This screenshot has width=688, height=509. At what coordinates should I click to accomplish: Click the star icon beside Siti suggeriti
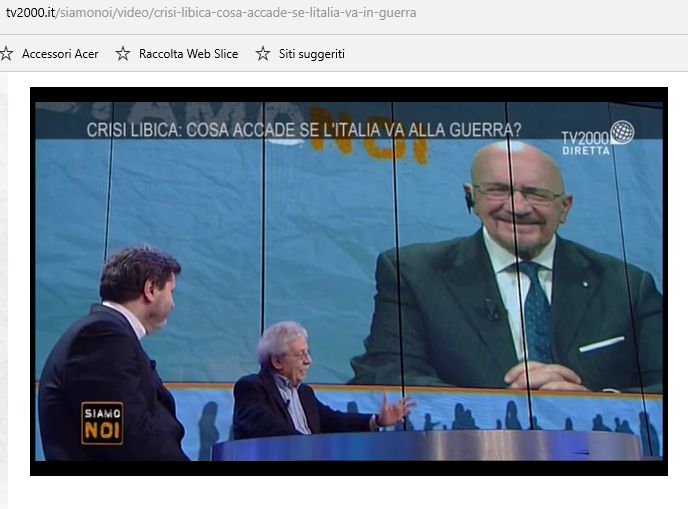pos(263,54)
